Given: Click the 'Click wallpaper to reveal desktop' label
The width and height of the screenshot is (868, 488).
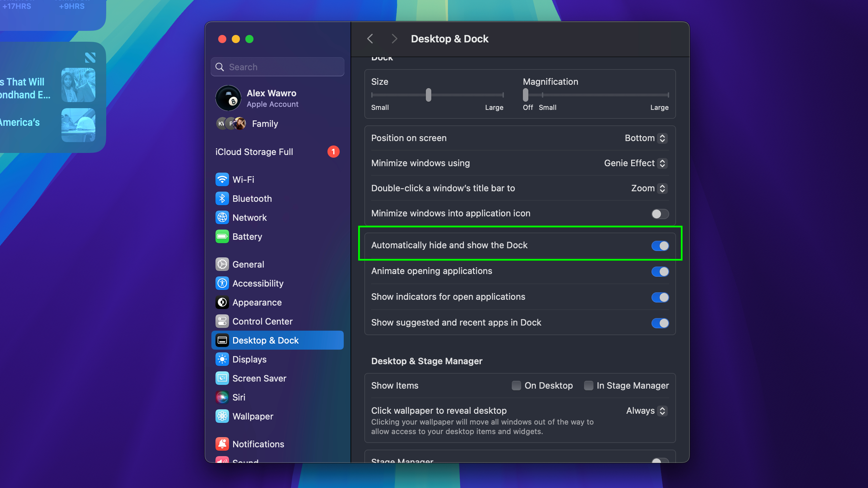Looking at the screenshot, I should coord(439,411).
